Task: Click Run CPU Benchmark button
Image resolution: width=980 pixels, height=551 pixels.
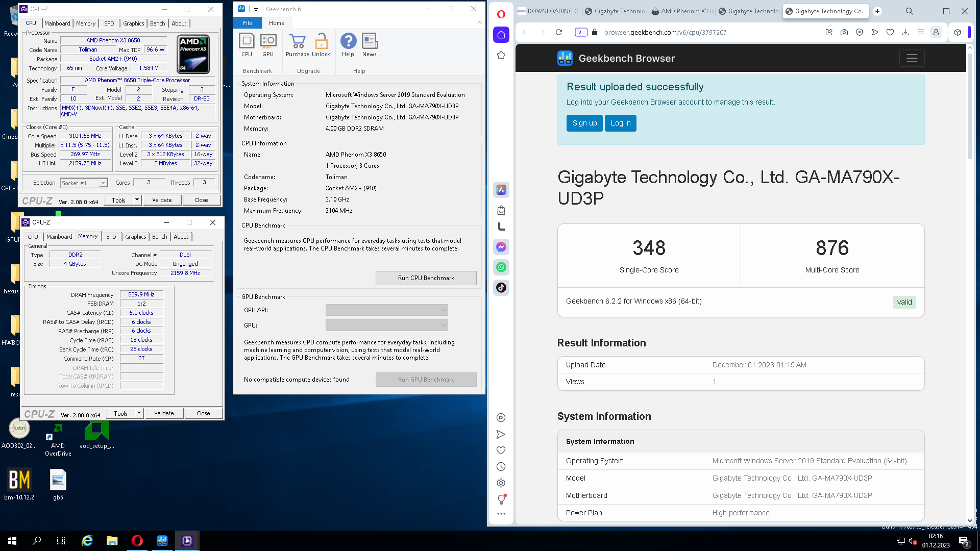Action: [x=426, y=278]
